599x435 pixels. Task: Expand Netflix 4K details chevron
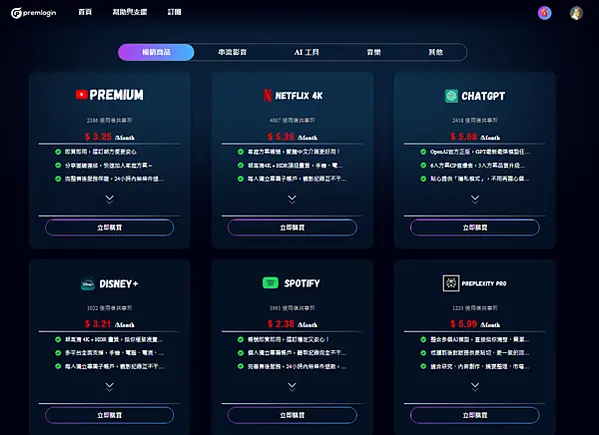292,199
